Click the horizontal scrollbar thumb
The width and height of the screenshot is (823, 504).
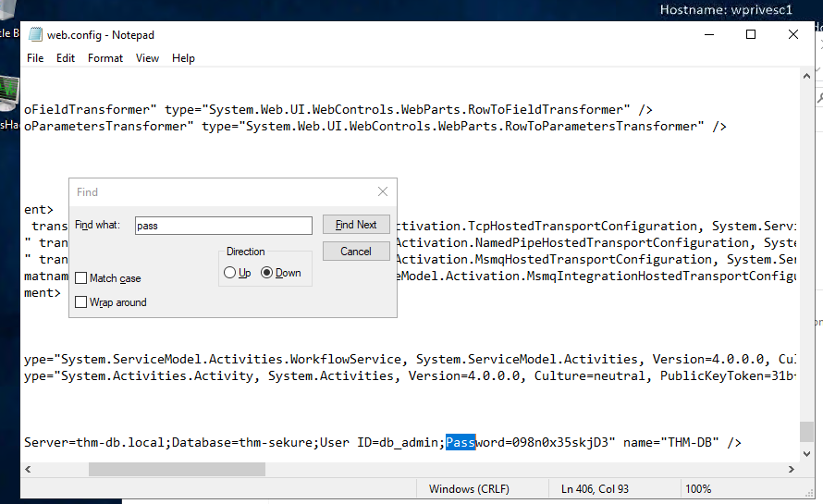159,469
